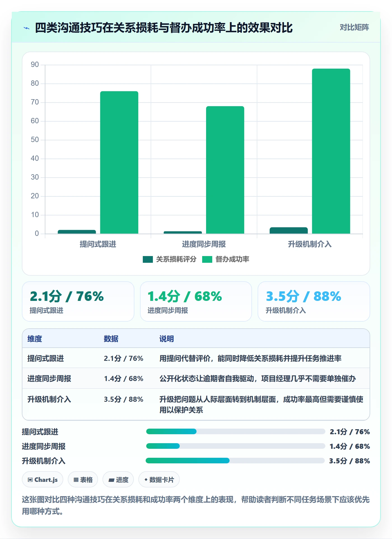The width and height of the screenshot is (392, 539).
Task: Click description starting 升级把问题从人际层面
Action: pyautogui.click(x=261, y=405)
